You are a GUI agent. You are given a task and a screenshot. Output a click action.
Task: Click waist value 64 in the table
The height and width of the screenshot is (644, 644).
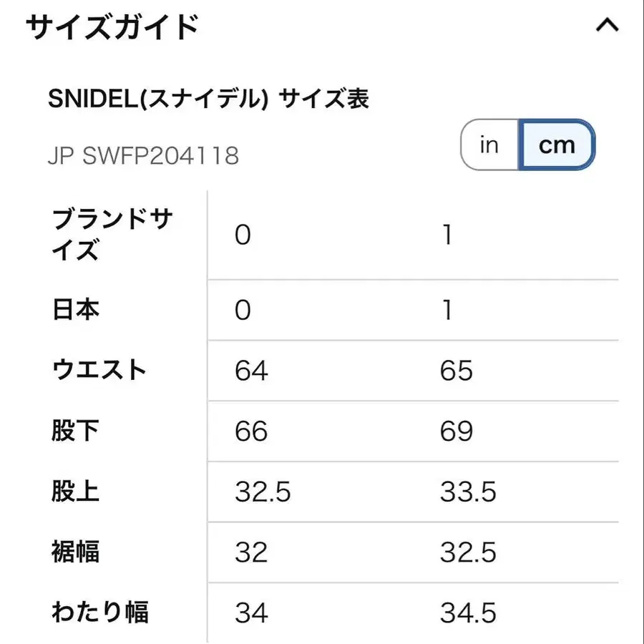pyautogui.click(x=251, y=371)
